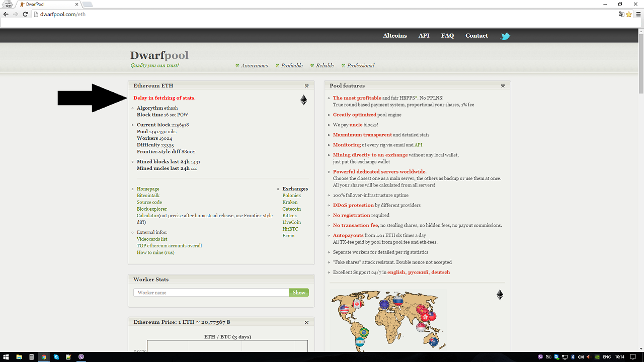The height and width of the screenshot is (362, 644).
Task: Open the Block explorer link
Action: [x=152, y=209]
